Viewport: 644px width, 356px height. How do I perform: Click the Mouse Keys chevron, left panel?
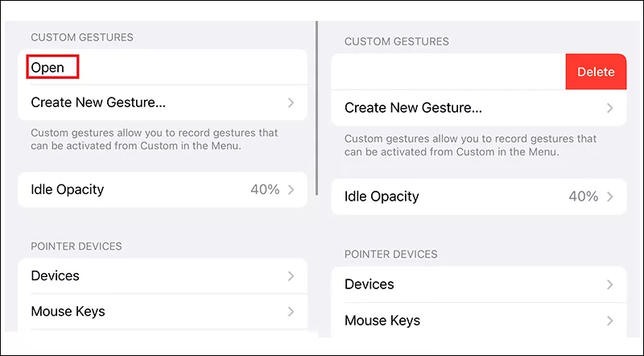tap(291, 312)
